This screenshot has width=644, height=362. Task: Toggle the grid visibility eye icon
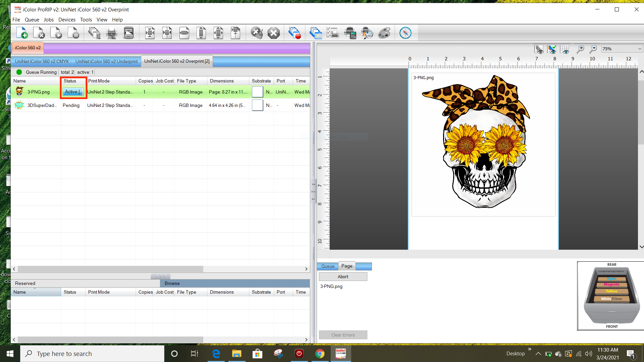click(565, 49)
